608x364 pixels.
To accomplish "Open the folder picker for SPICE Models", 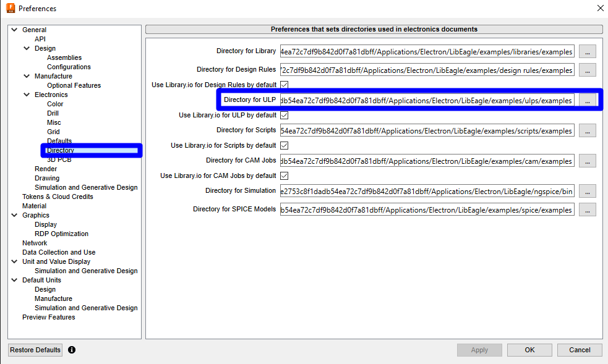I will click(587, 210).
